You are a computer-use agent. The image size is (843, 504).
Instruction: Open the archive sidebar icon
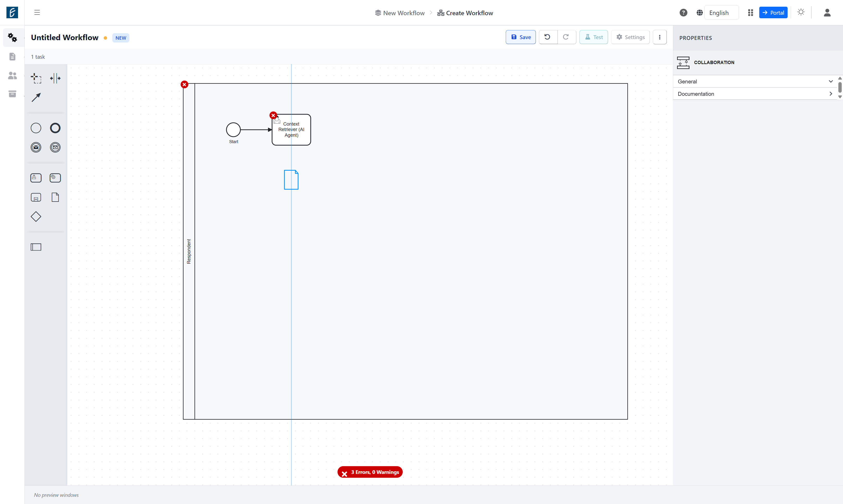pyautogui.click(x=13, y=94)
